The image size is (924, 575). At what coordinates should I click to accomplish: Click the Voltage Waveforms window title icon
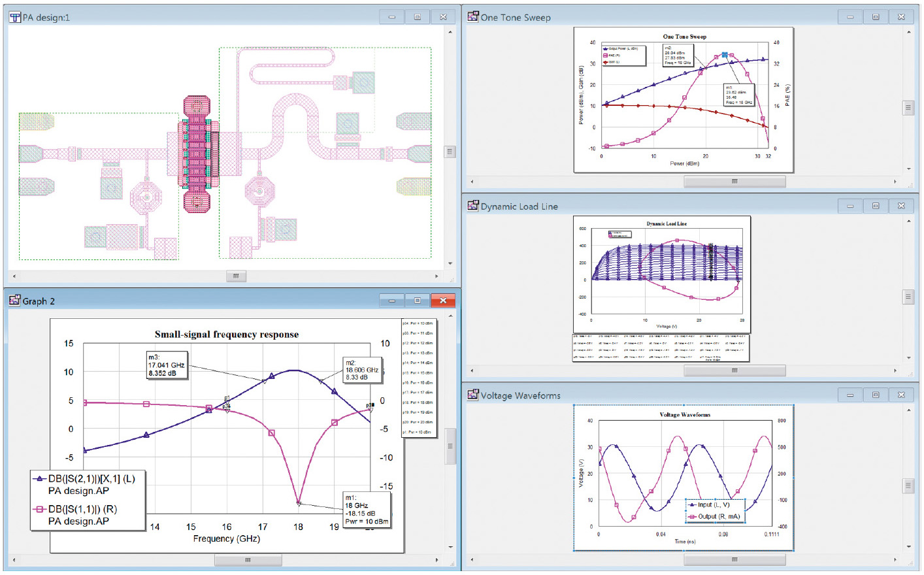[473, 395]
